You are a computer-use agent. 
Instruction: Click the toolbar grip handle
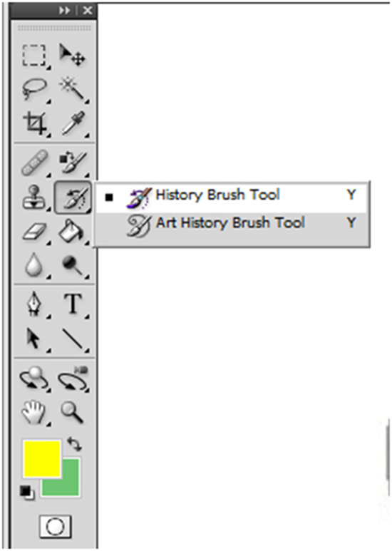coord(54,28)
